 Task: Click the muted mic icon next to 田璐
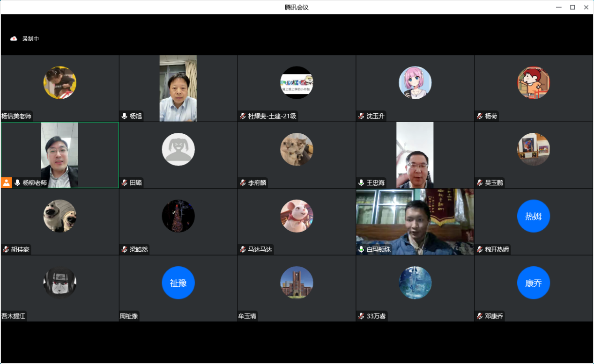124,183
